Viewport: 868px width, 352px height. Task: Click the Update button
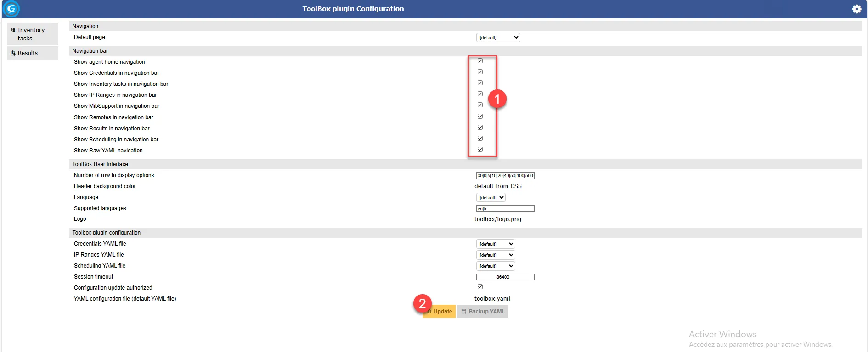(440, 312)
